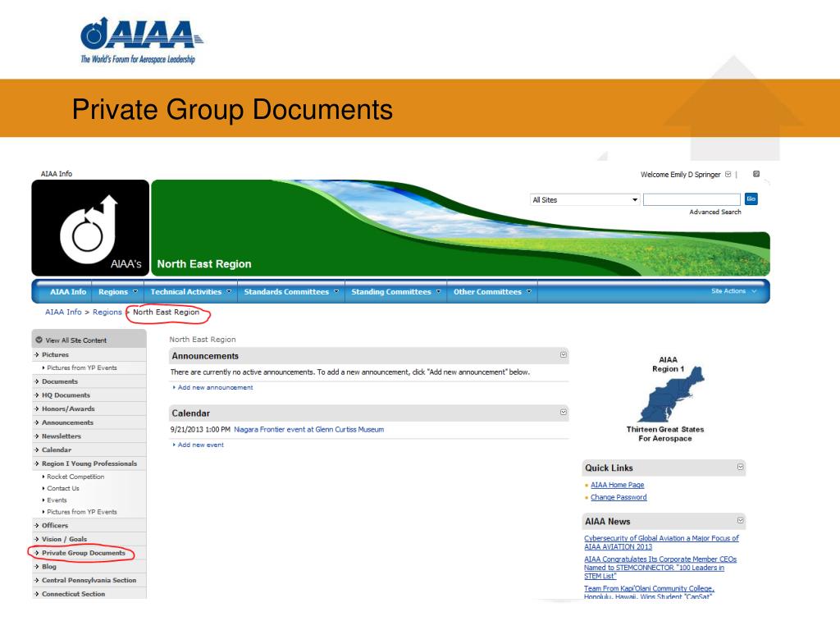The width and height of the screenshot is (840, 630).
Task: Open Honors/Awards in the sidebar
Action: (x=68, y=409)
